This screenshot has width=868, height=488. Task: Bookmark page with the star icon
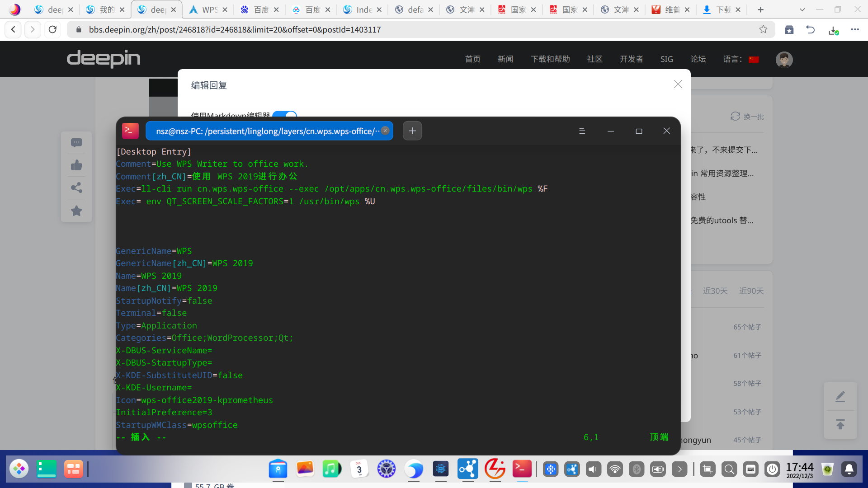[x=763, y=29]
